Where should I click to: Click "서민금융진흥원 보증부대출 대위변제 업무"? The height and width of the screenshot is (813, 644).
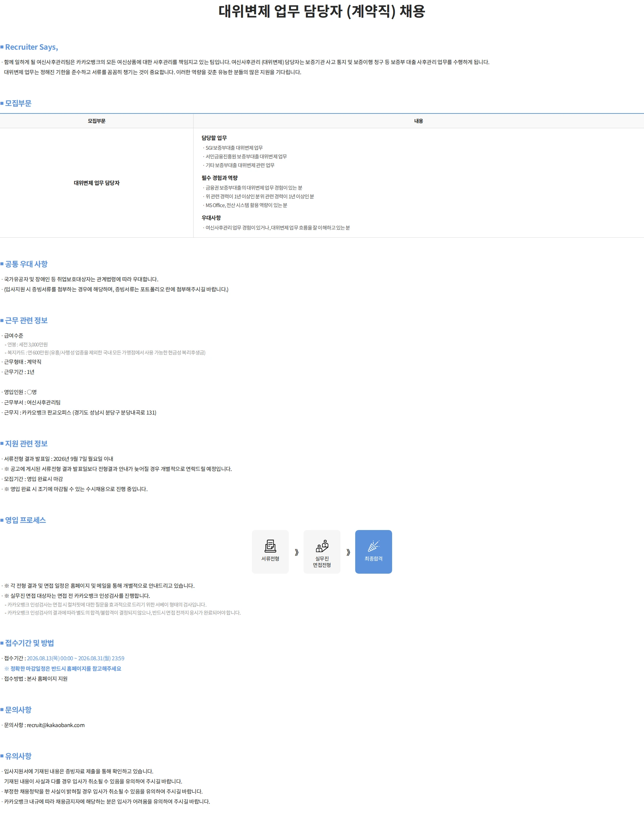(246, 156)
